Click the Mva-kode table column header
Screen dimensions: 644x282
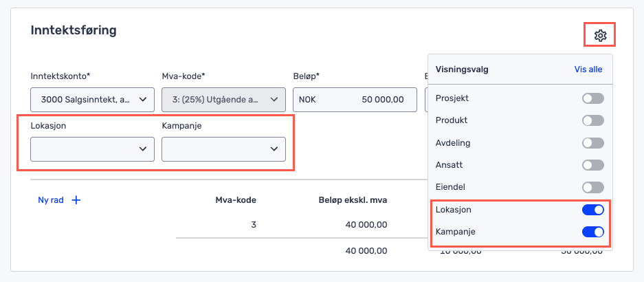click(235, 200)
